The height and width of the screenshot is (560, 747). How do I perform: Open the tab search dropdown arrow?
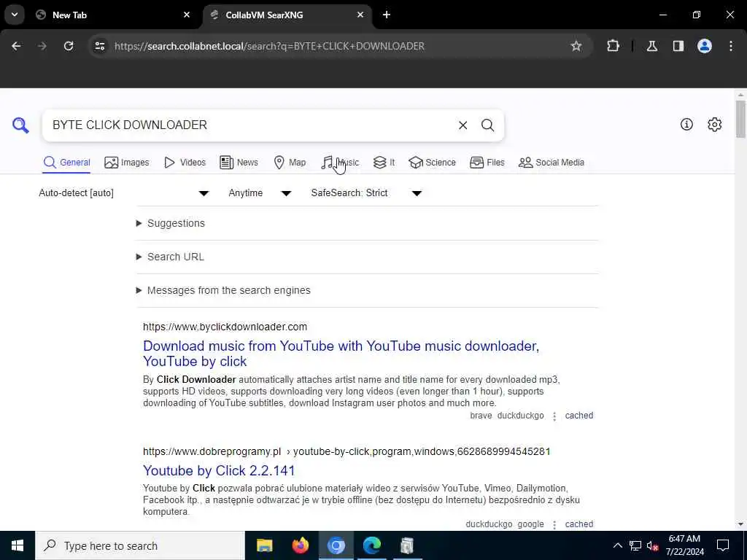coord(15,15)
